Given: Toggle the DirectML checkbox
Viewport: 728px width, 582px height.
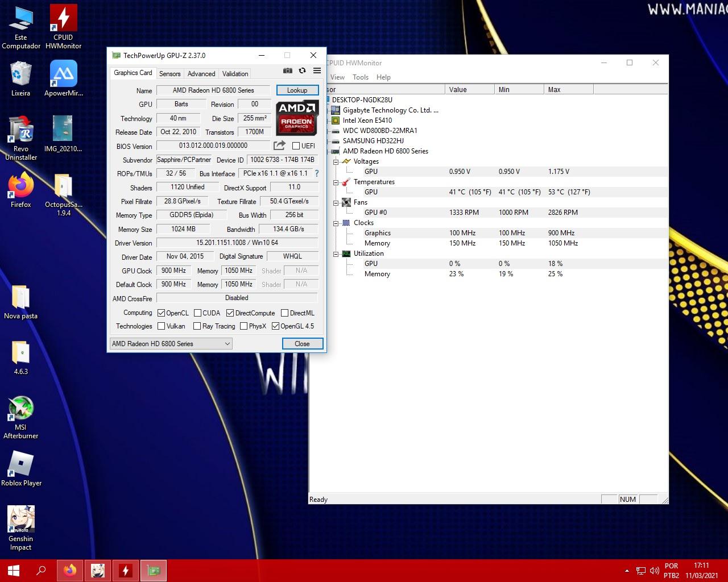Looking at the screenshot, I should (x=284, y=313).
